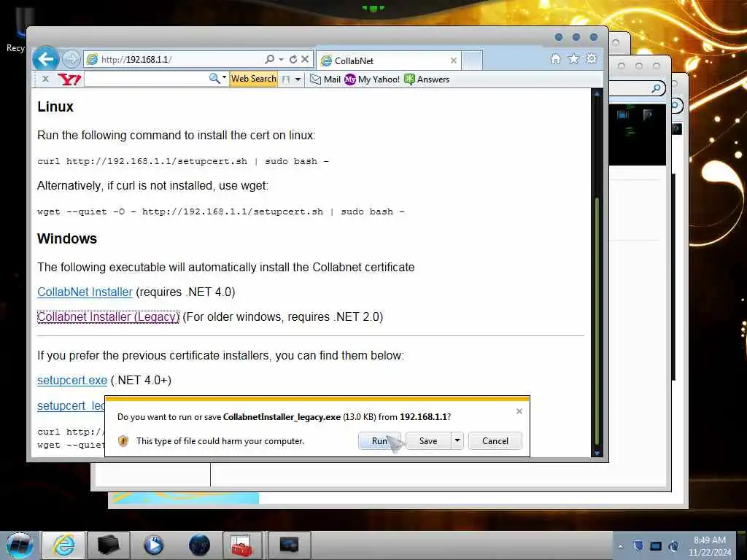The height and width of the screenshot is (560, 747).
Task: Open the taskbar clock showing 8:49 AM
Action: (710, 546)
